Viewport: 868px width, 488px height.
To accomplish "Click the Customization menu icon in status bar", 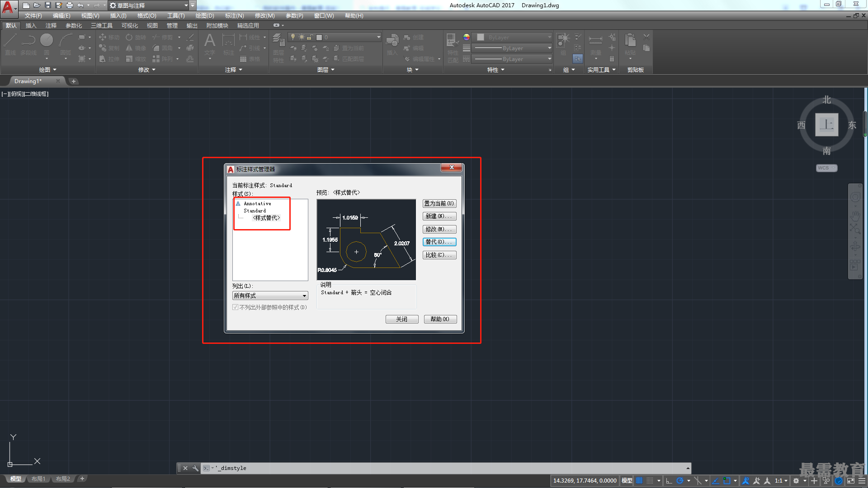I will pos(862,481).
